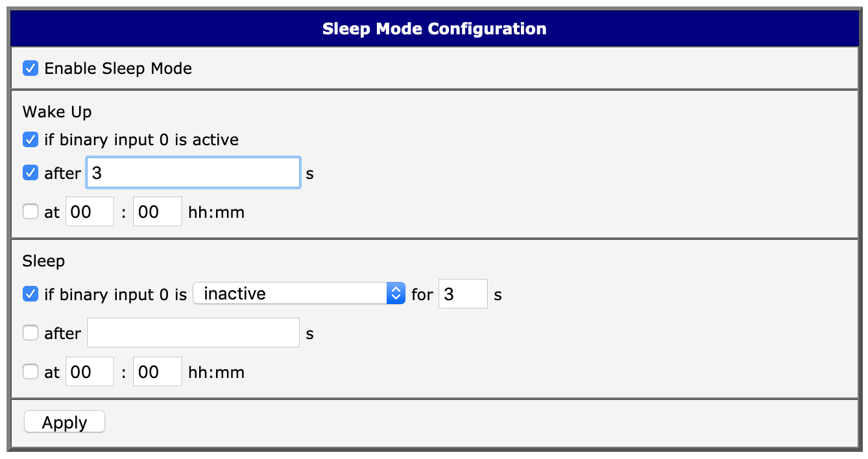The height and width of the screenshot is (459, 868).
Task: Click the Sleep 'for' seconds duration field
Action: click(x=463, y=294)
